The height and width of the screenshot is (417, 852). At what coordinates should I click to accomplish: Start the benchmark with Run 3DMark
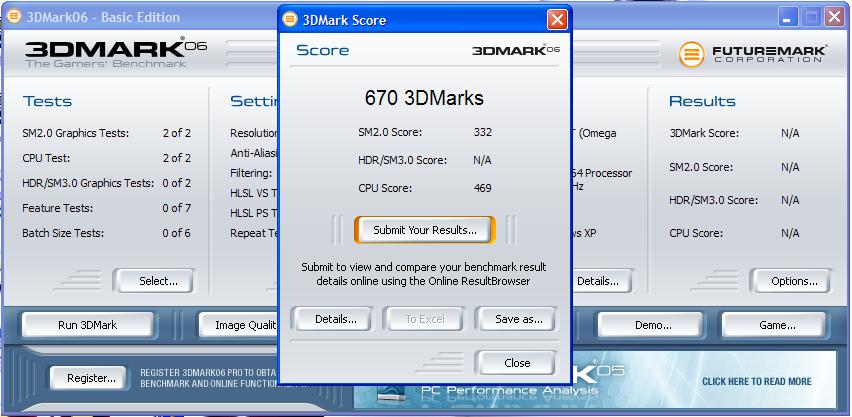[87, 325]
